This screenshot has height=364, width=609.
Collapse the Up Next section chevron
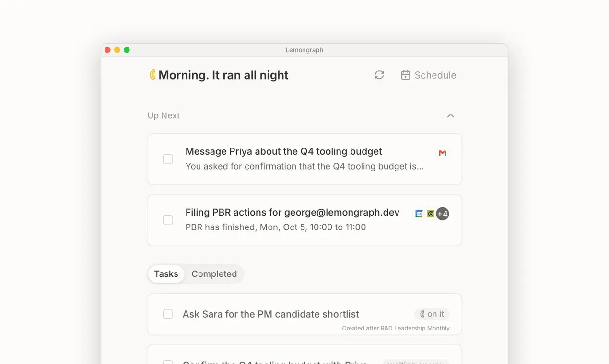[x=450, y=116]
